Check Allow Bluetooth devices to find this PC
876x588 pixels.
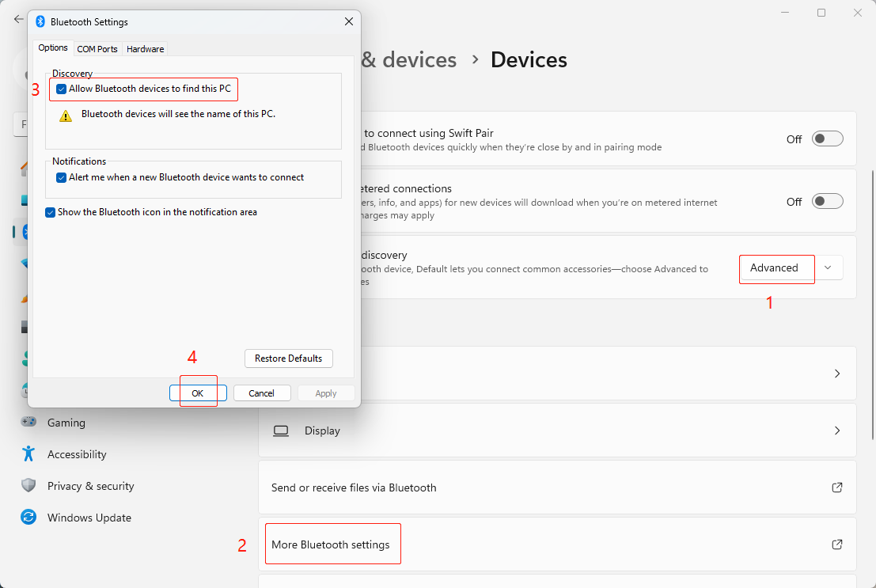[62, 89]
